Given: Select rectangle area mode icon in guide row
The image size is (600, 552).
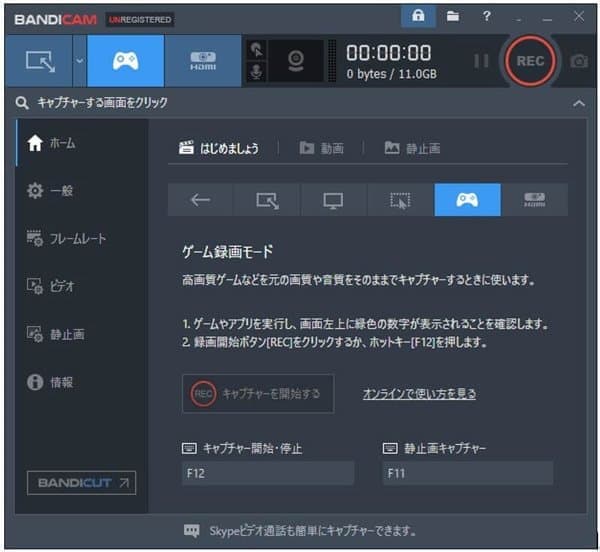Looking at the screenshot, I should (x=267, y=200).
